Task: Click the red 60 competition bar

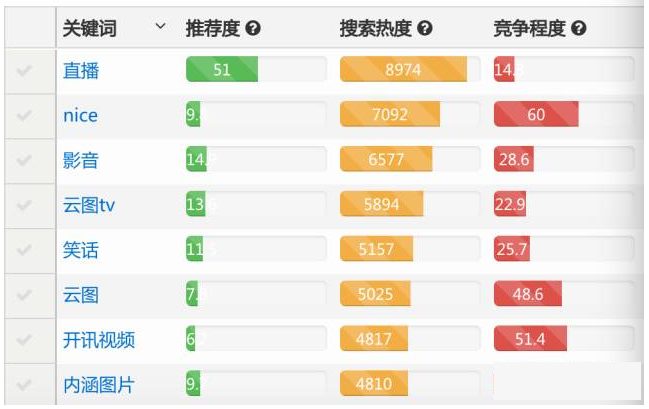Action: (536, 114)
